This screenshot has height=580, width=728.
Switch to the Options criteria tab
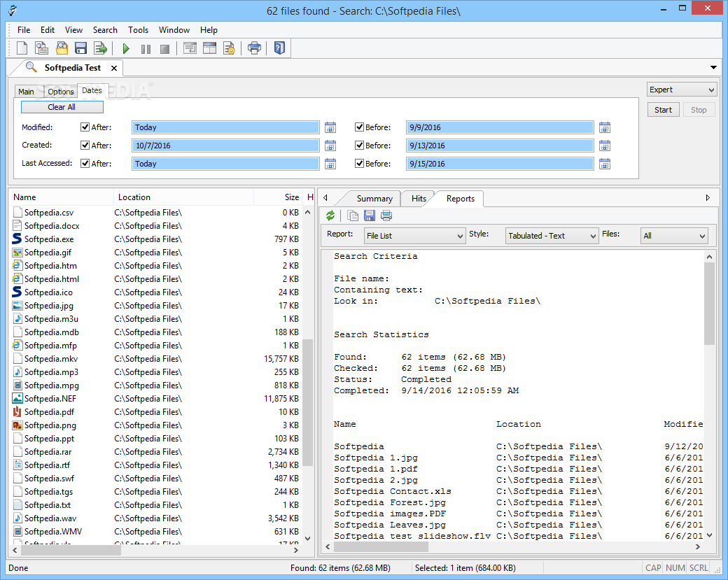pyautogui.click(x=61, y=92)
